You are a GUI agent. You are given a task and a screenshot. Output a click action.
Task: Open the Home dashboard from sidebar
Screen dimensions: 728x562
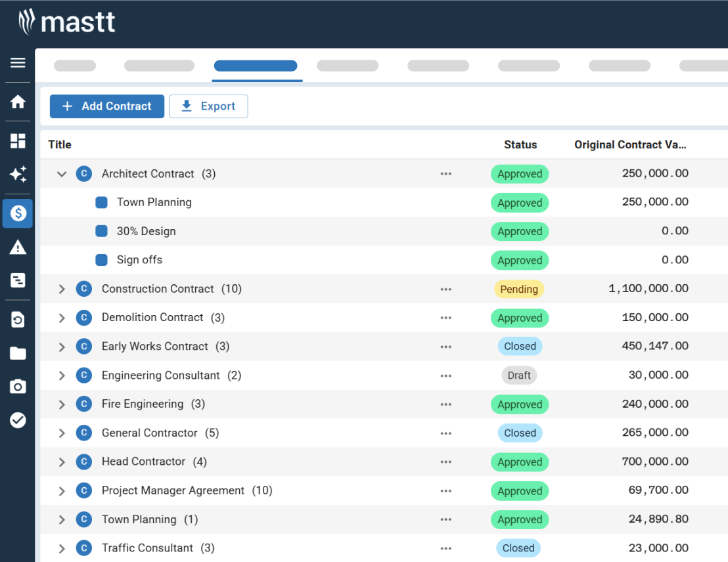(x=18, y=103)
